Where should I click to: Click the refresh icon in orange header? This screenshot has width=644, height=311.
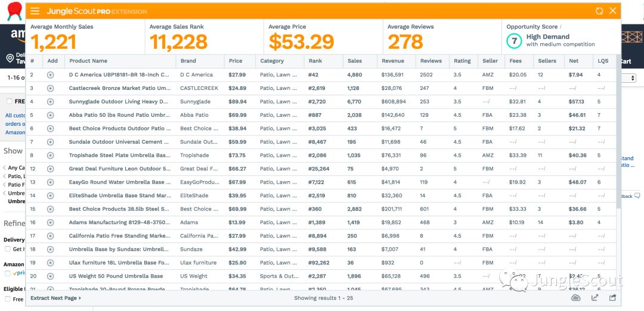coord(599,11)
